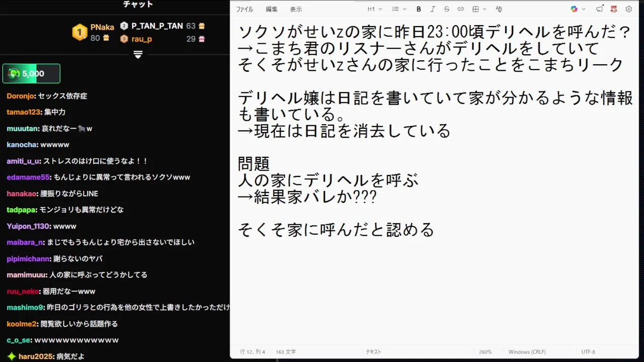This screenshot has width=644, height=362.
Task: Toggle strikethrough formatting
Action: click(x=447, y=9)
